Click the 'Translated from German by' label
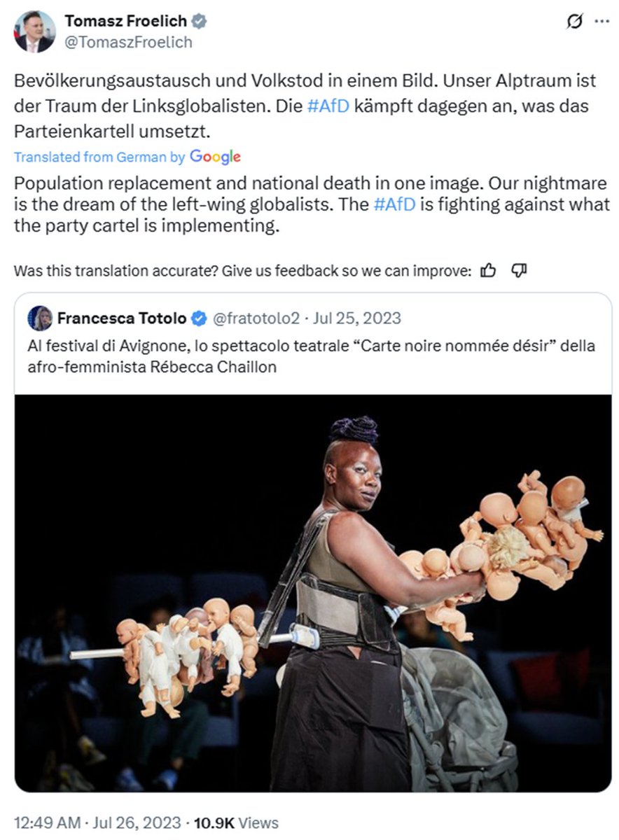Image resolution: width=619 pixels, height=840 pixels. click(x=99, y=157)
